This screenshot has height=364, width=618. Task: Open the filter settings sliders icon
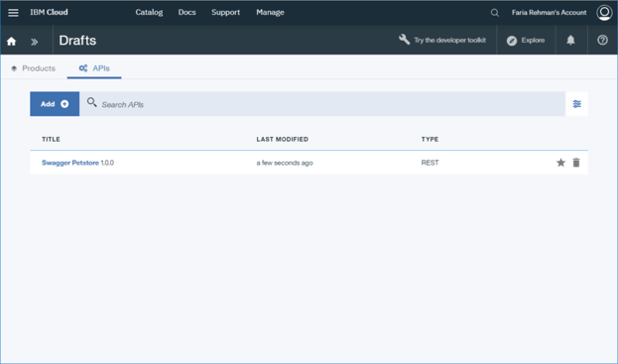pos(576,104)
